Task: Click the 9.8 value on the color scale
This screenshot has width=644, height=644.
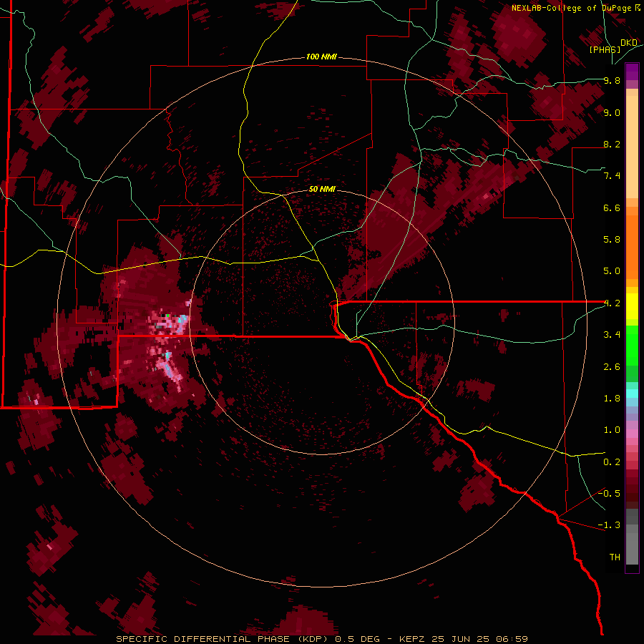Action: click(612, 80)
